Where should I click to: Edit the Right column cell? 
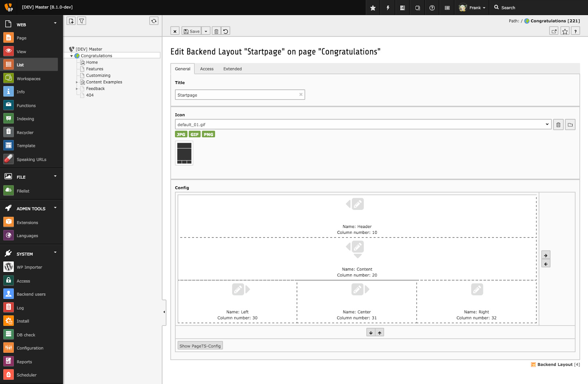click(477, 289)
